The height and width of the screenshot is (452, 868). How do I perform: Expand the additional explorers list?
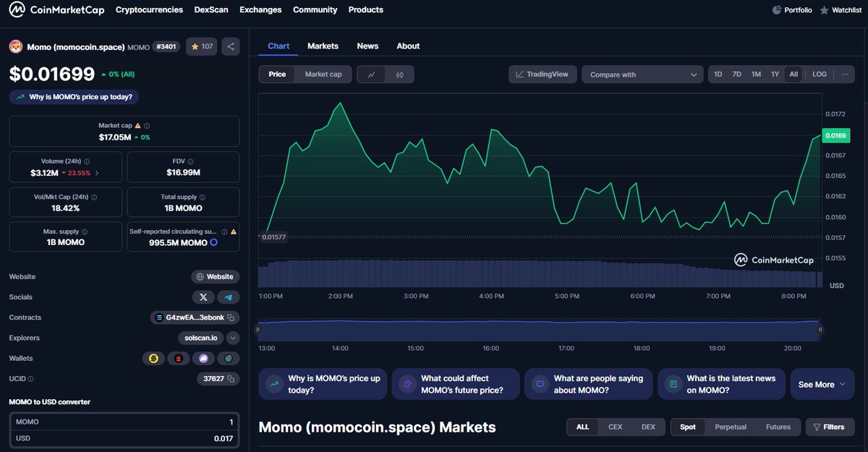click(233, 338)
